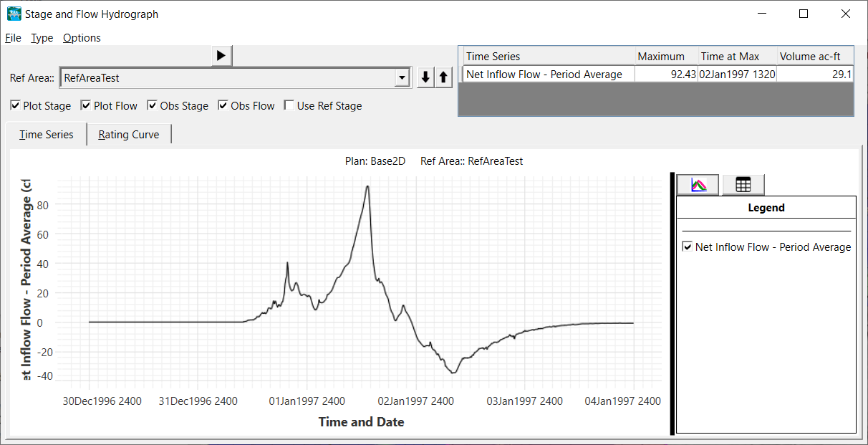Close the Stage and Flow Hydrograph window
Image resolution: width=868 pixels, height=445 pixels.
(845, 14)
